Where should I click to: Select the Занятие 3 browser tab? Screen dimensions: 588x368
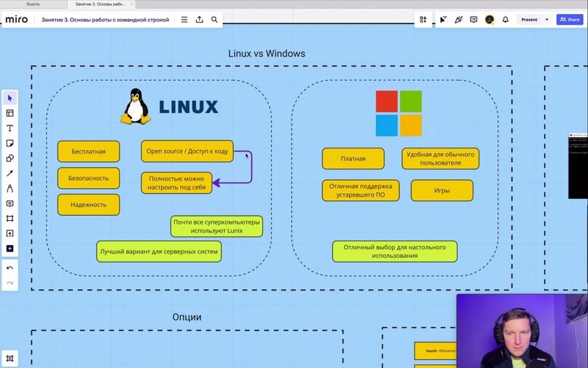(101, 4)
